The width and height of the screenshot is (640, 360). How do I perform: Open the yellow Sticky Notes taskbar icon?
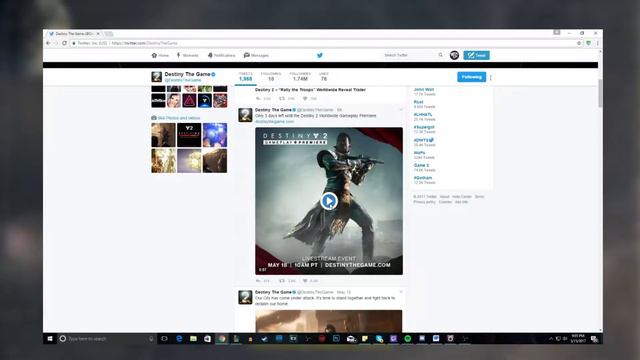[x=364, y=338]
